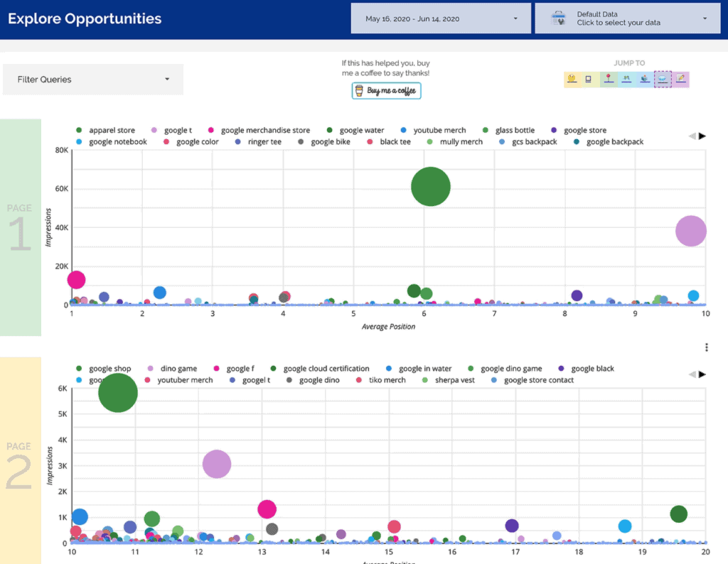Show next legend page in Page 1 chart
This screenshot has height=564, width=728.
702,136
